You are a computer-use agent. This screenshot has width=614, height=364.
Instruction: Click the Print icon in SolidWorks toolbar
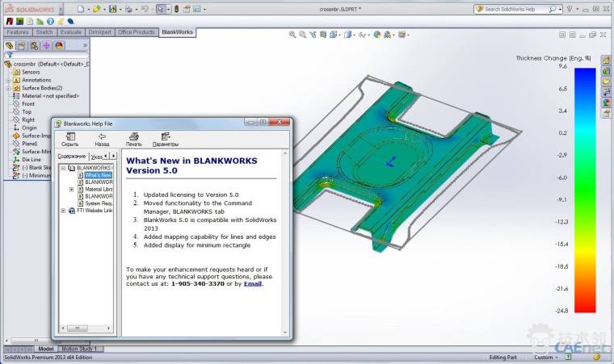(x=128, y=9)
